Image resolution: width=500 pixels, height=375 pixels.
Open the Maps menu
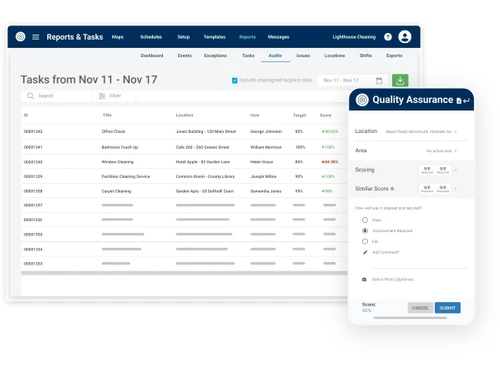pyautogui.click(x=118, y=37)
